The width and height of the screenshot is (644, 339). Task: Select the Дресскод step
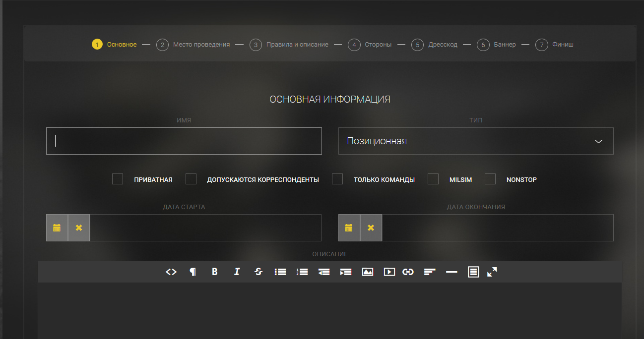point(435,45)
